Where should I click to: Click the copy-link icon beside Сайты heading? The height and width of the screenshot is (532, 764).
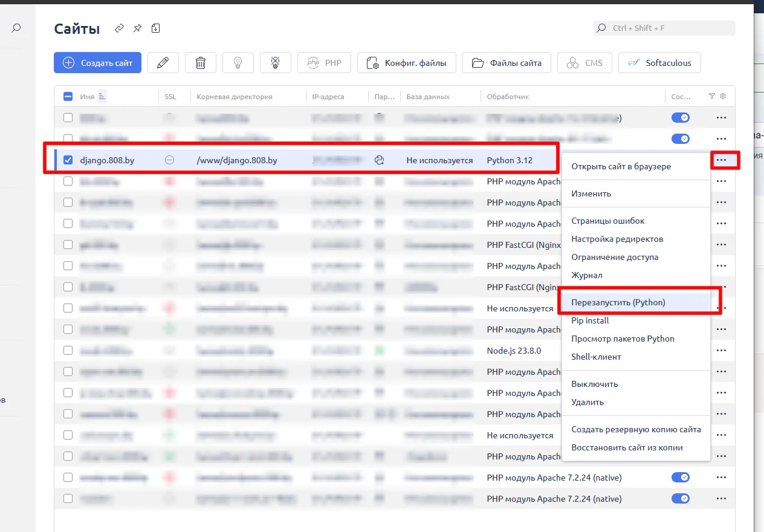pos(120,28)
